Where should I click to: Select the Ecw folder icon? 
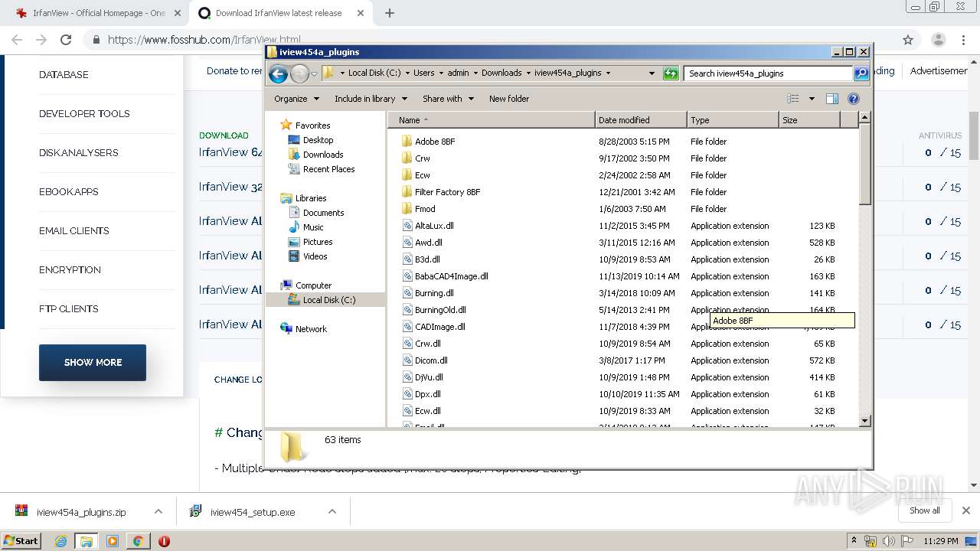tap(407, 175)
